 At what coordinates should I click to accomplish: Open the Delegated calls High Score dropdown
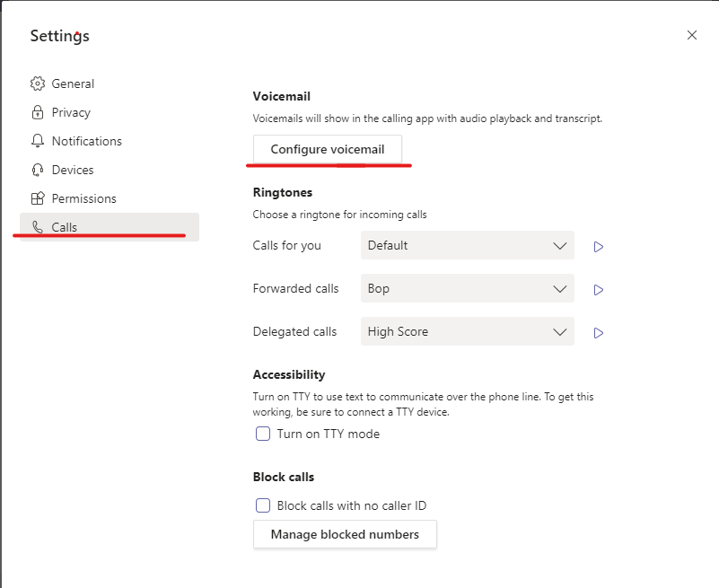pos(468,331)
